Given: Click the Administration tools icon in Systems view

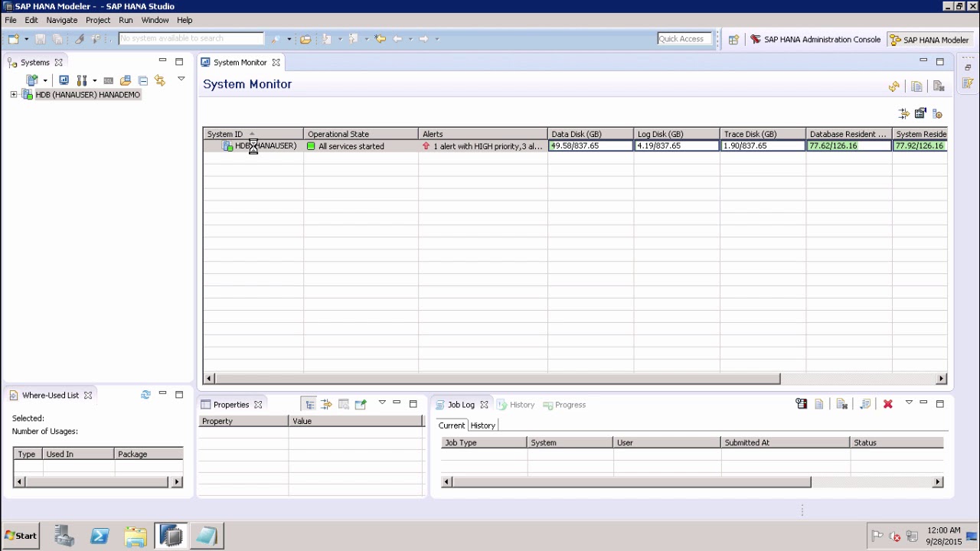Looking at the screenshot, I should click(82, 80).
